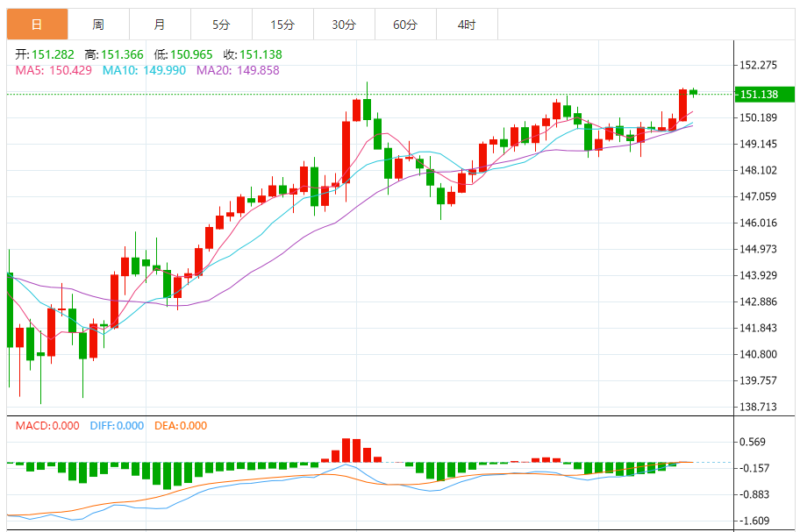800x532 pixels.
Task: Click the 138.713 price axis label
Action: click(758, 408)
